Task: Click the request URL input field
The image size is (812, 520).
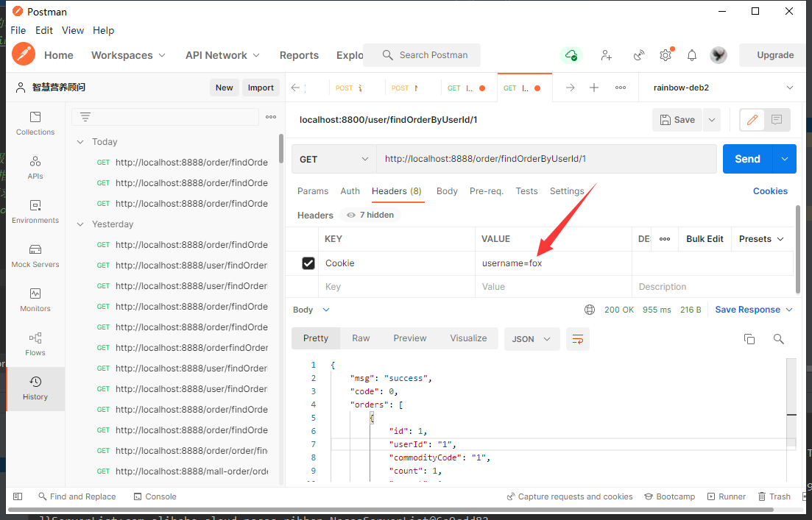Action: [546, 159]
